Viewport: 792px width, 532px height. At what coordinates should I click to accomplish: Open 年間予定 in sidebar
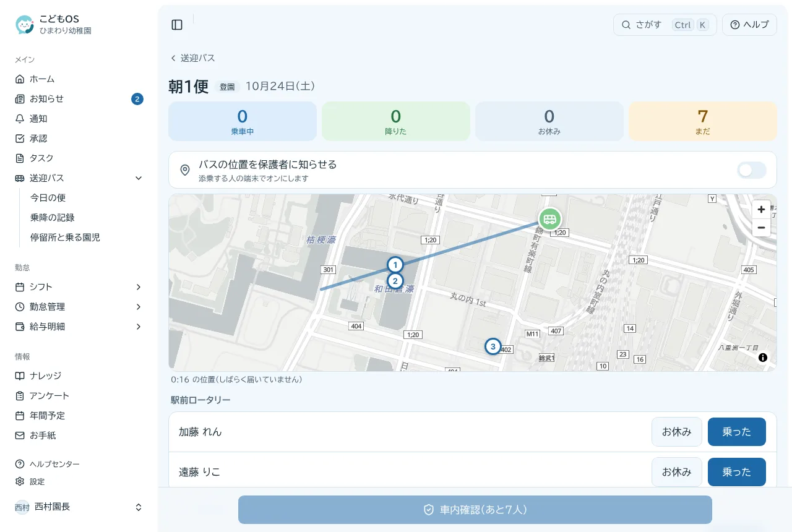tap(79, 416)
